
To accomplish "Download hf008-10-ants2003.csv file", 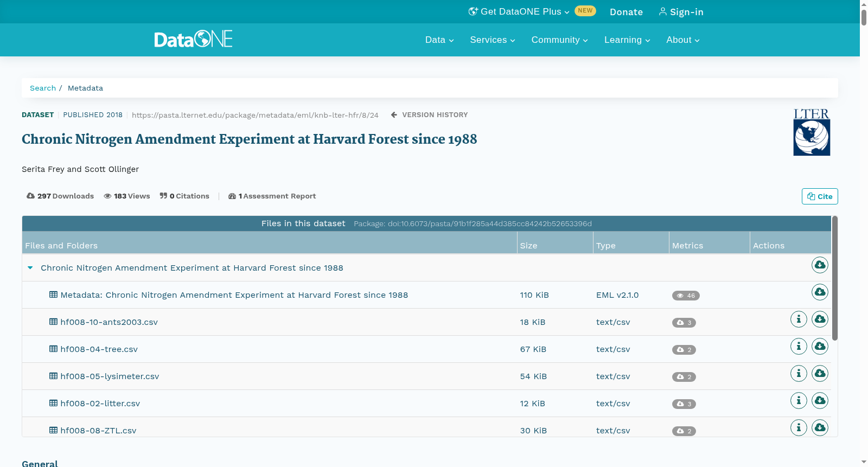I will tap(820, 319).
